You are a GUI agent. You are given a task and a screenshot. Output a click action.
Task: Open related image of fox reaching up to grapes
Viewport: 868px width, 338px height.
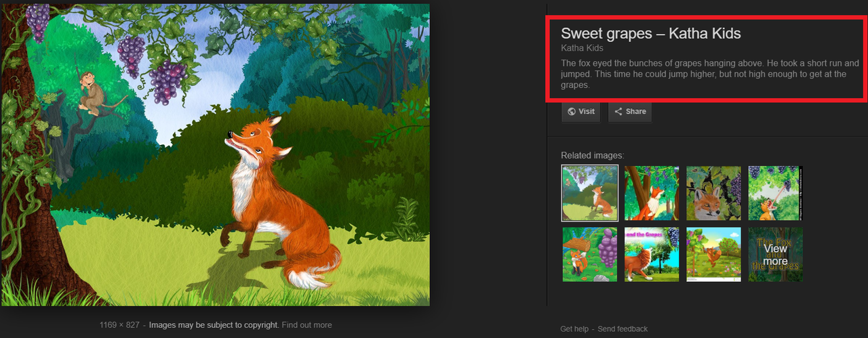click(775, 193)
